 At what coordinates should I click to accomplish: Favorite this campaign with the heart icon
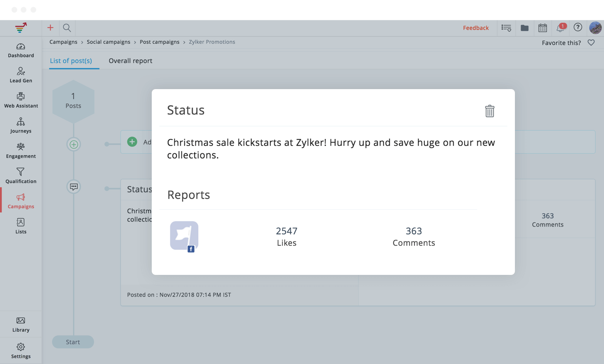tap(591, 43)
